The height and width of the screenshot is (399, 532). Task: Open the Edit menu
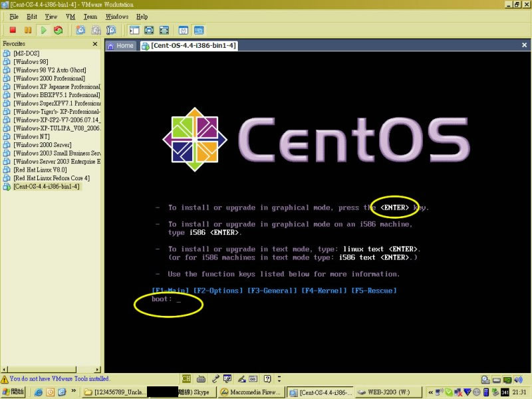coord(32,16)
